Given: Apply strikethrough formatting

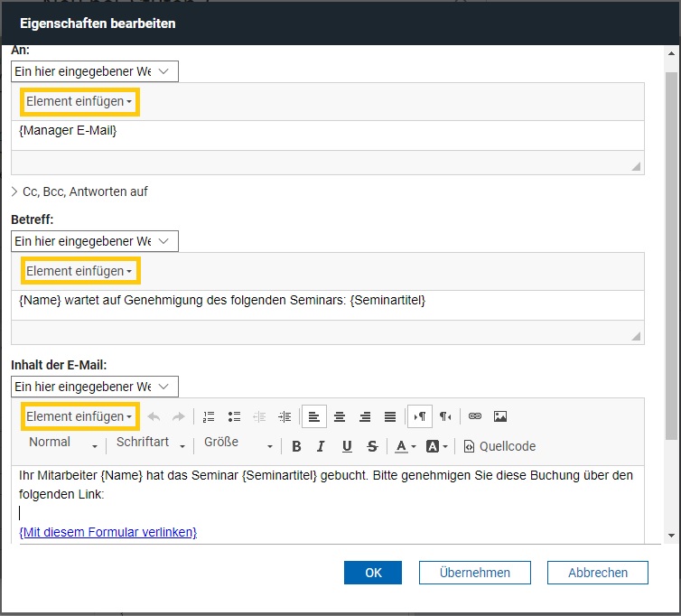Looking at the screenshot, I should [x=372, y=446].
